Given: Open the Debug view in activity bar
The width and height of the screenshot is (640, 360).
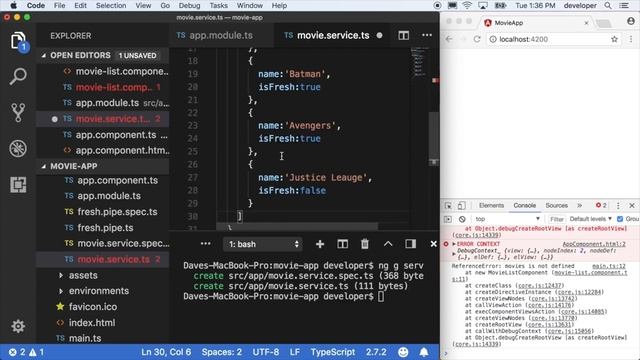Looking at the screenshot, I should click(18, 149).
